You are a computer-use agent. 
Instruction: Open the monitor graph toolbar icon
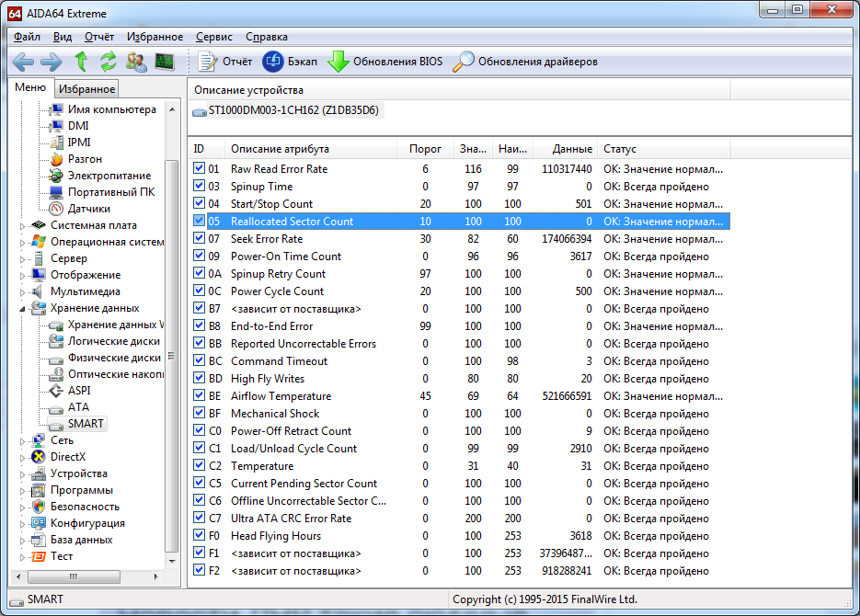(x=165, y=62)
